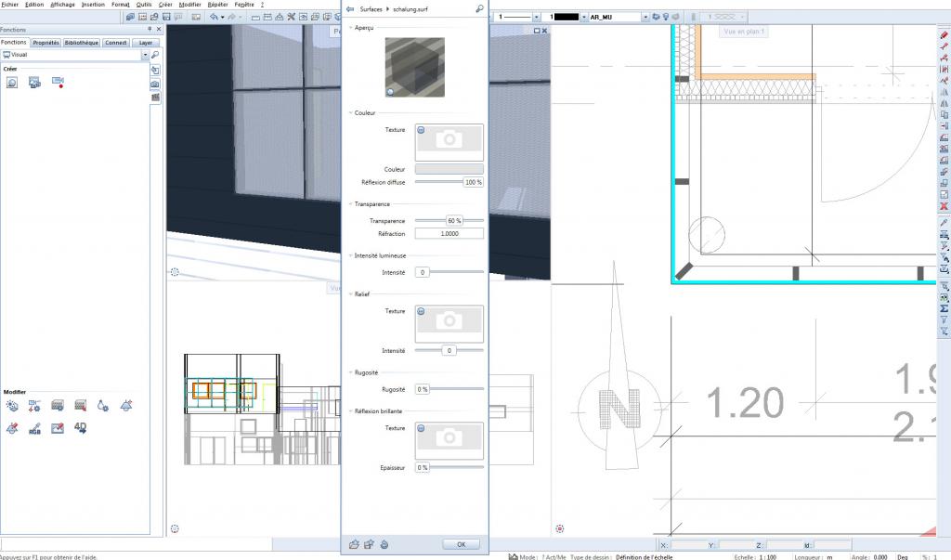Adjust the Rugosité slider
Viewport: 951px width, 560px height.
449,389
